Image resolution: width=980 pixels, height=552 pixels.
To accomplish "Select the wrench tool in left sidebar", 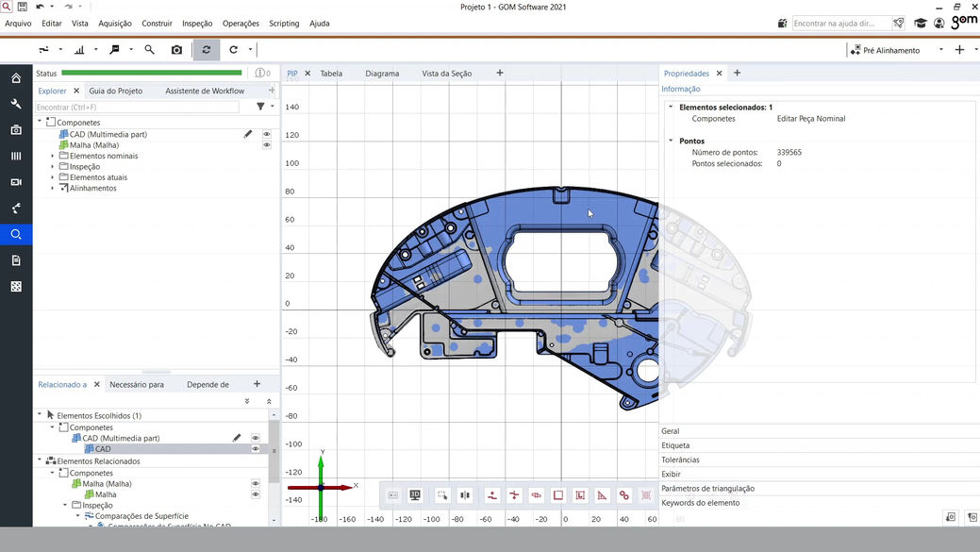I will (16, 104).
